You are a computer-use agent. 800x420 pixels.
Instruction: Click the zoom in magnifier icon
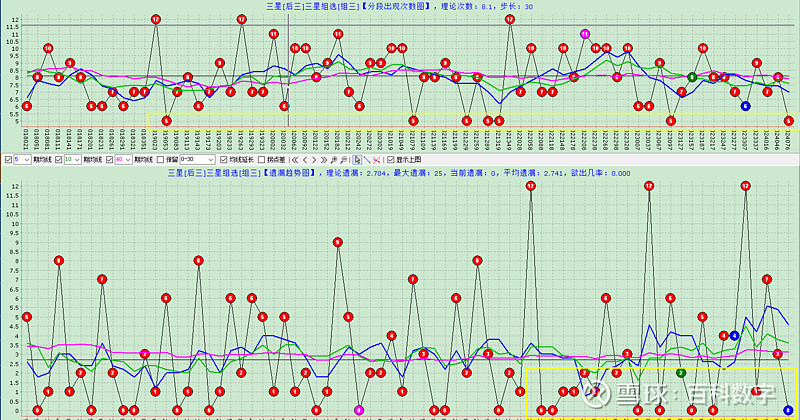click(333, 159)
